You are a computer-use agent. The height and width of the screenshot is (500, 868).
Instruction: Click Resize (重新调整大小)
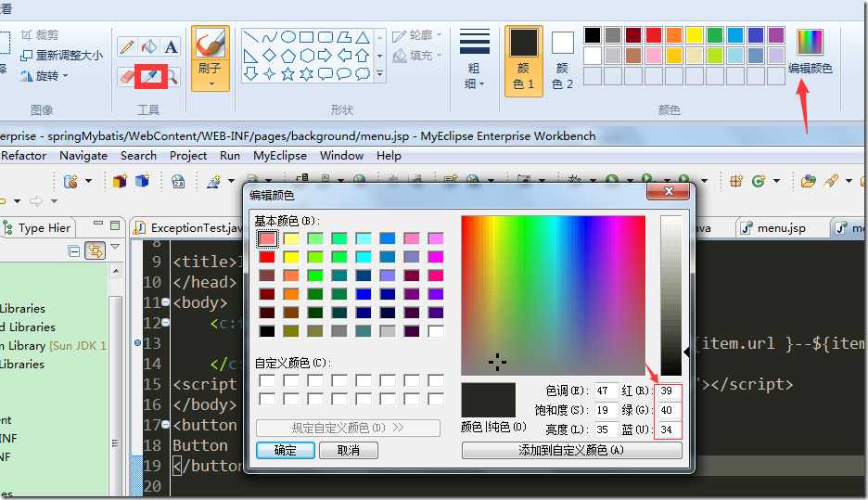tap(61, 56)
